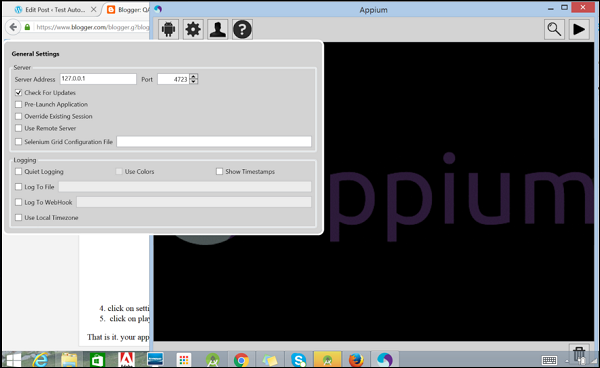Open the Windows Start button
The width and height of the screenshot is (600, 368).
click(x=13, y=360)
